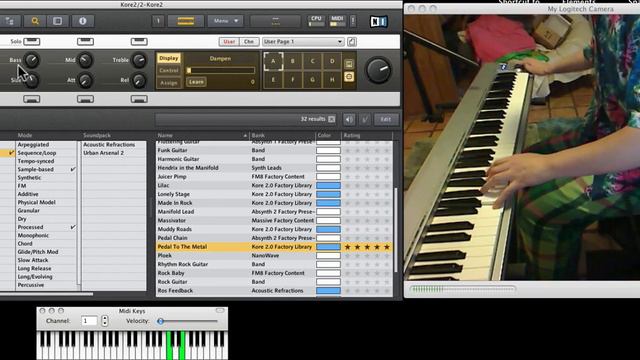
Task: Open the Menu dropdown in toolbar
Action: pos(225,21)
